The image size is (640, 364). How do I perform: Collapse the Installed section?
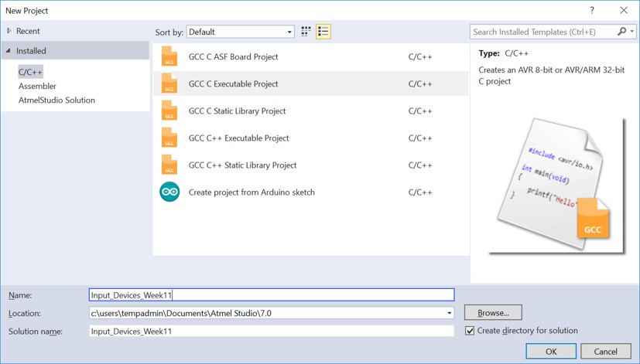pyautogui.click(x=9, y=50)
